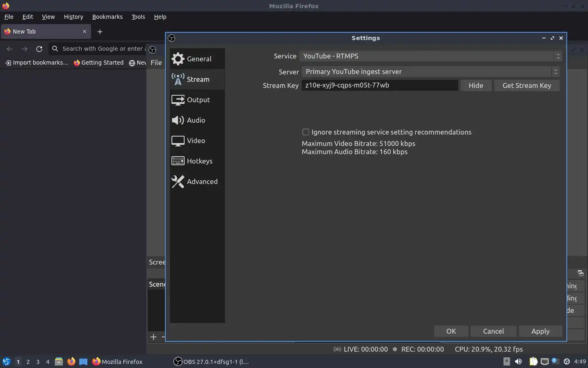Open Firefox Edit menu
588x368 pixels.
(28, 17)
